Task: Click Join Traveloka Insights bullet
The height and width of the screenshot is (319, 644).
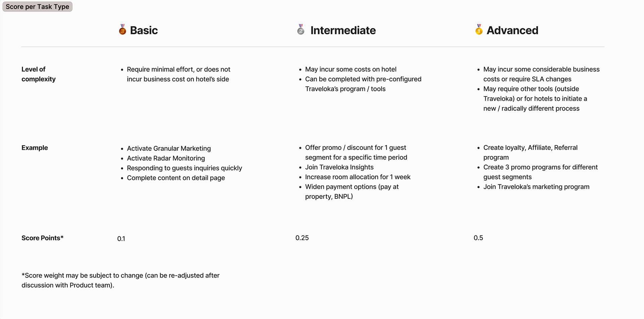Action: [x=339, y=167]
